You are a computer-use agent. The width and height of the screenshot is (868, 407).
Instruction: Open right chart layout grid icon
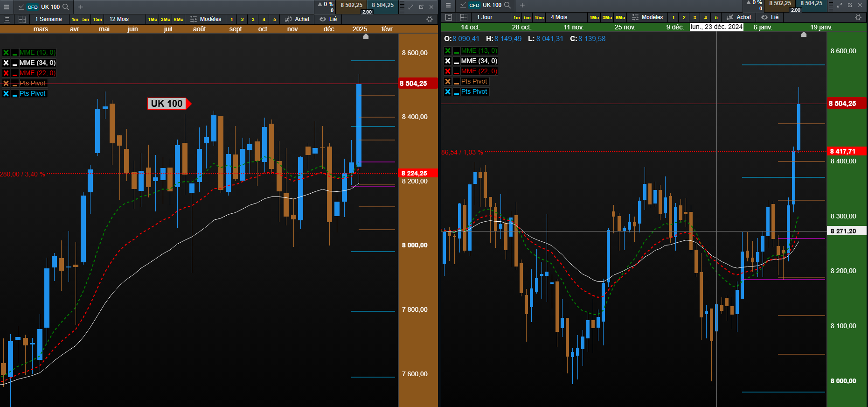(464, 17)
